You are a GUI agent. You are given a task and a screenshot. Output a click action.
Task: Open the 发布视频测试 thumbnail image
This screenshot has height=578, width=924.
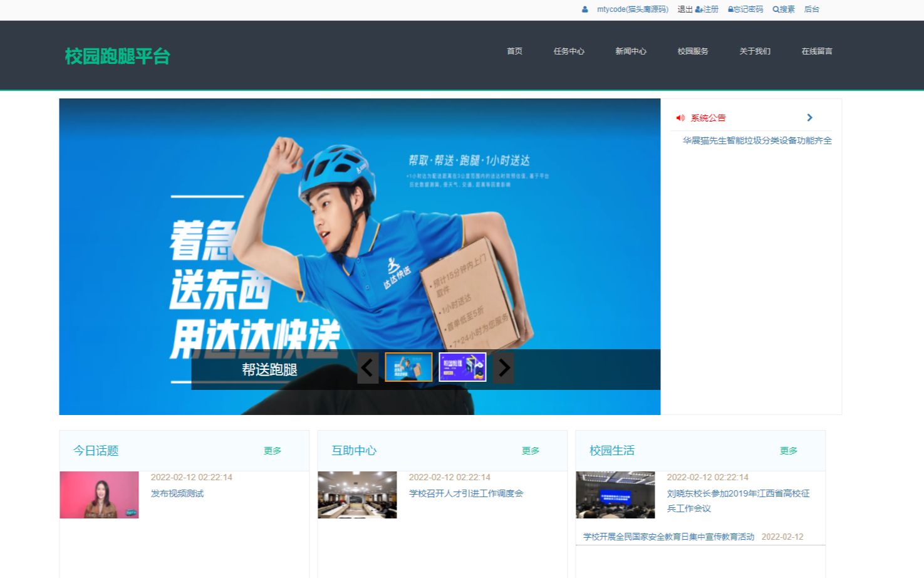pyautogui.click(x=99, y=495)
